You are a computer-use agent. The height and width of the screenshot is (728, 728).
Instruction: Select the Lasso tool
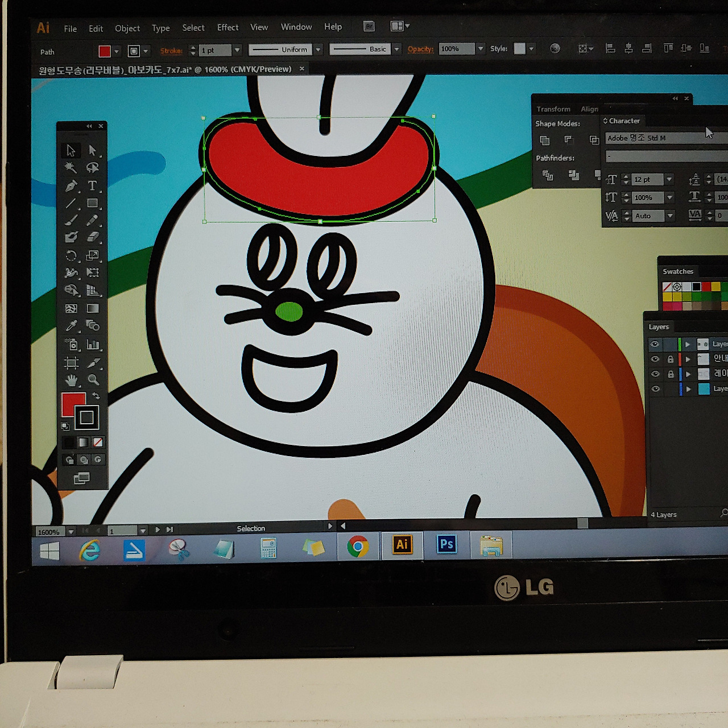(x=92, y=168)
